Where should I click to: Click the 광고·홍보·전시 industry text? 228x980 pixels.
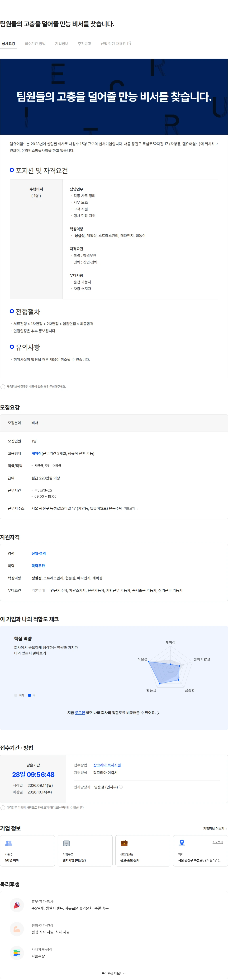click(x=130, y=860)
